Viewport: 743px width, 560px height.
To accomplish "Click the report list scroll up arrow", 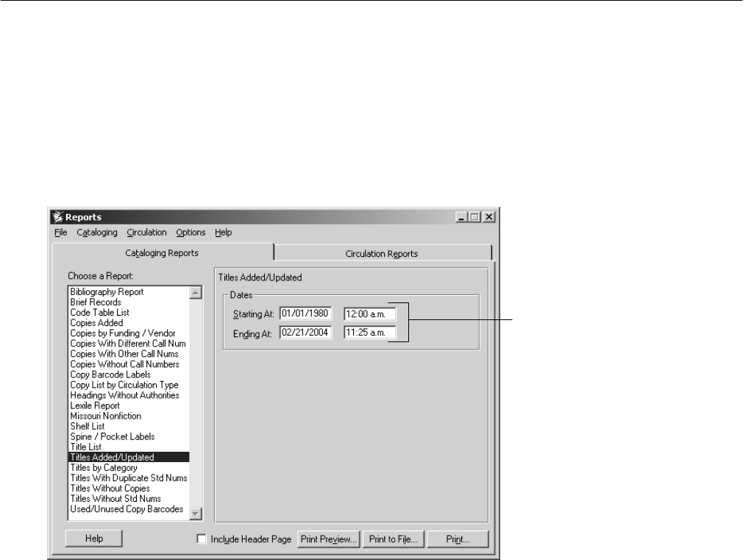I will [196, 293].
